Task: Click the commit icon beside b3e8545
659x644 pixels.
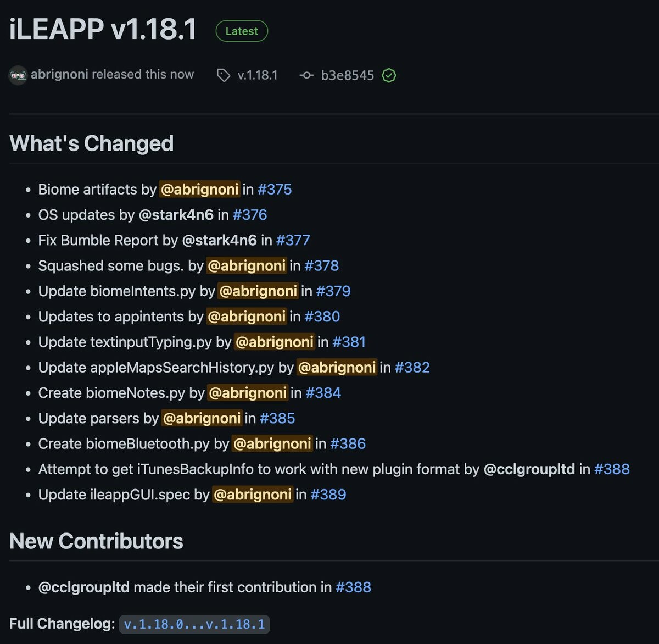Action: coord(306,75)
